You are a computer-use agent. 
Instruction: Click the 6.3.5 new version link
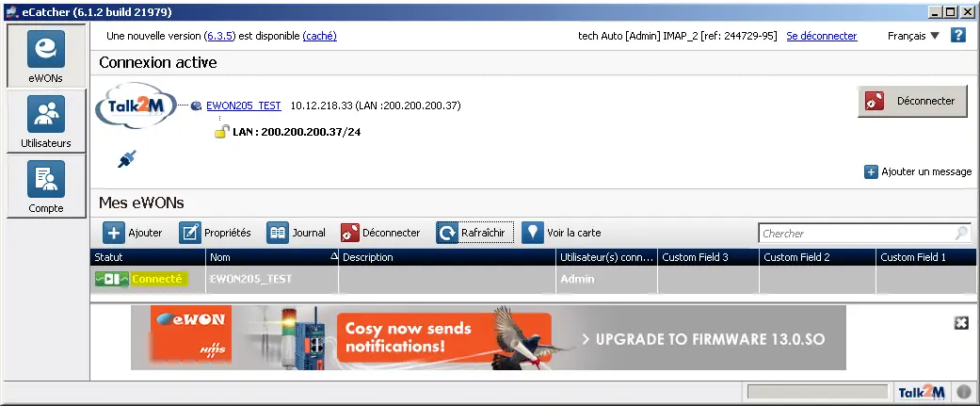(x=220, y=36)
